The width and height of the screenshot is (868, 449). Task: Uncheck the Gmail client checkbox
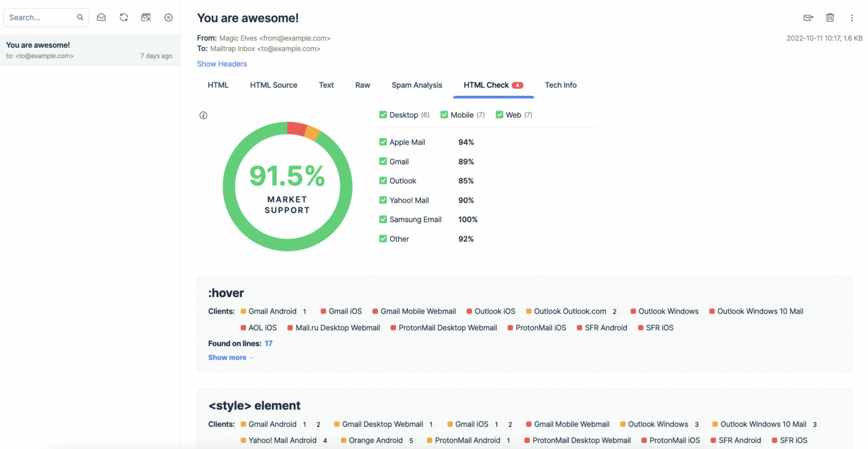point(383,161)
